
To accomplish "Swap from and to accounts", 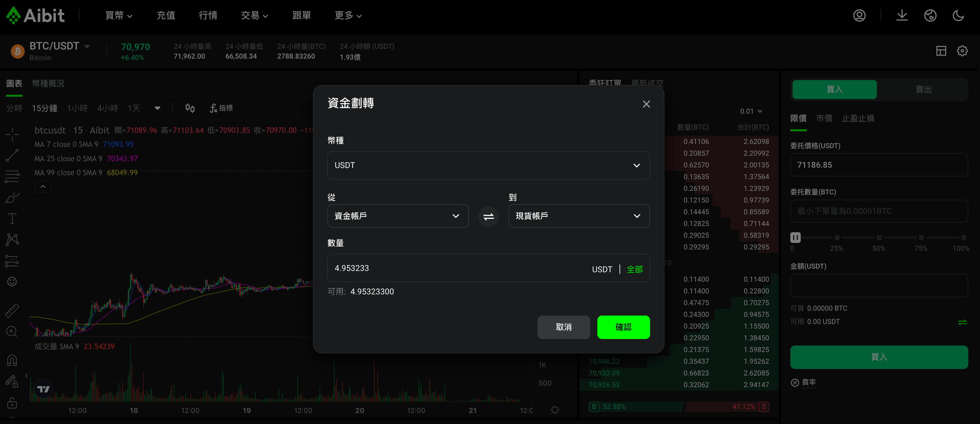I will 488,216.
